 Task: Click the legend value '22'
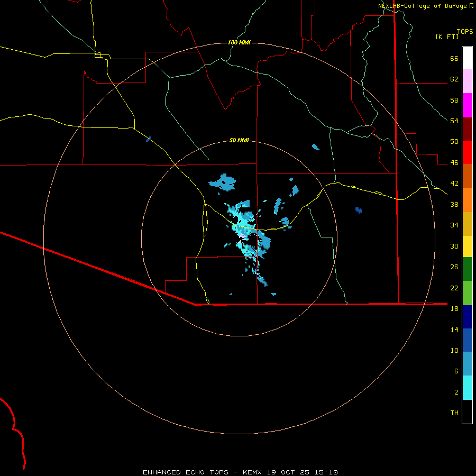tap(454, 288)
